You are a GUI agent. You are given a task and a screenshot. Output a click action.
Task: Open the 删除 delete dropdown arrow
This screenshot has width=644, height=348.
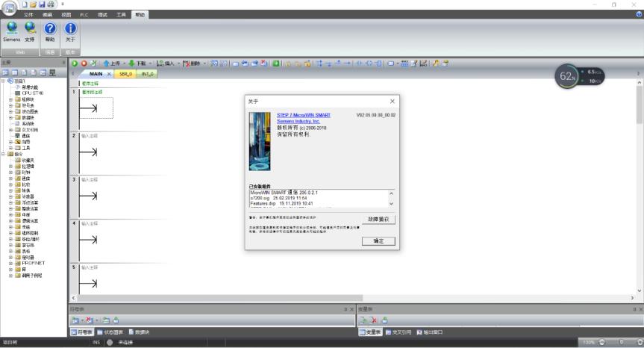point(204,63)
